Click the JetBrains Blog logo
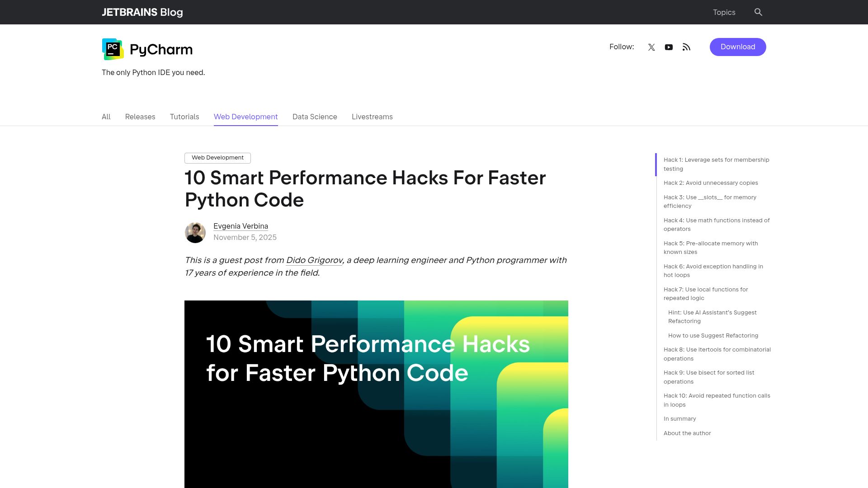 coord(142,12)
